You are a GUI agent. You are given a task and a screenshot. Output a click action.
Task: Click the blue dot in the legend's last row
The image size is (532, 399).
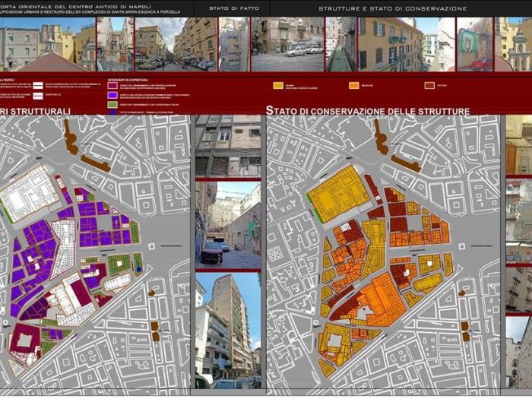112,112
